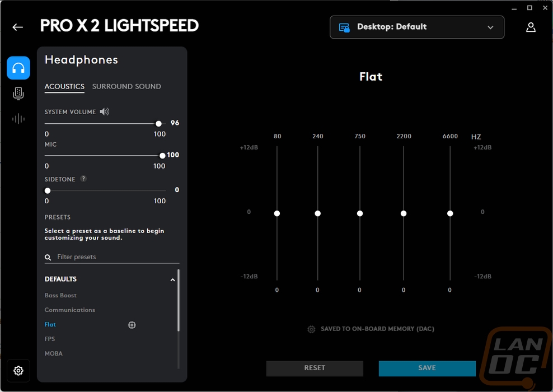553x392 pixels.
Task: Open settings with the gear icon
Action: click(18, 371)
